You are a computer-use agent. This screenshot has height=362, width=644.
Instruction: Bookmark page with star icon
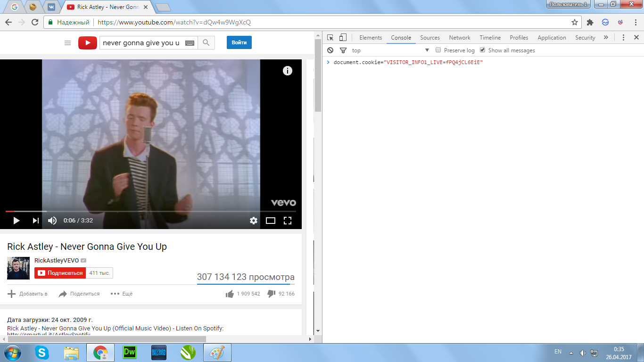point(575,22)
